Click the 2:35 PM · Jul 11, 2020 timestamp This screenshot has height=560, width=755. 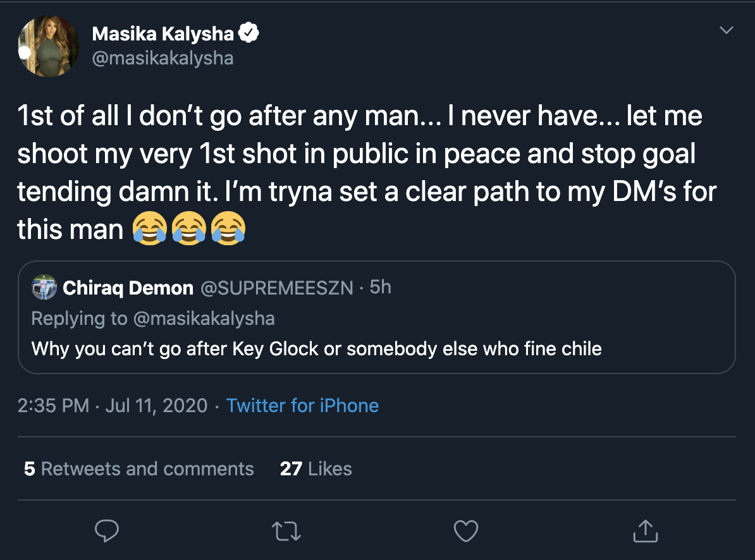click(112, 406)
